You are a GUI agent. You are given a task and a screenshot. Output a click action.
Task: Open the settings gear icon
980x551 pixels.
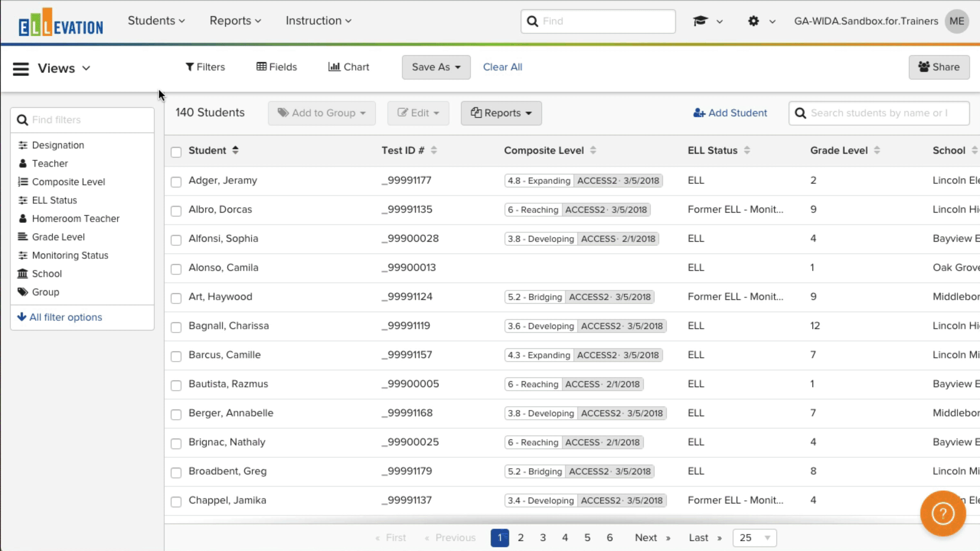[x=753, y=21]
